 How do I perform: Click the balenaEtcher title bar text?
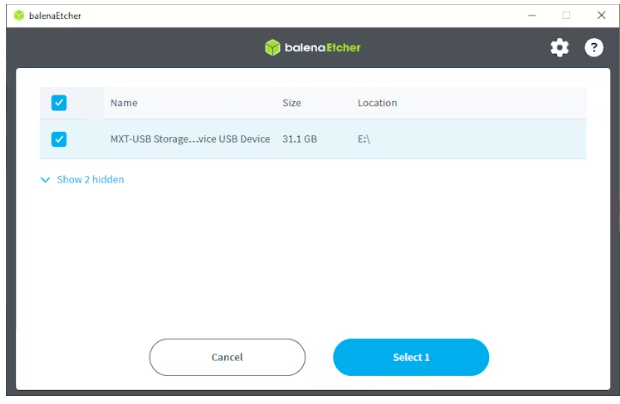(55, 14)
